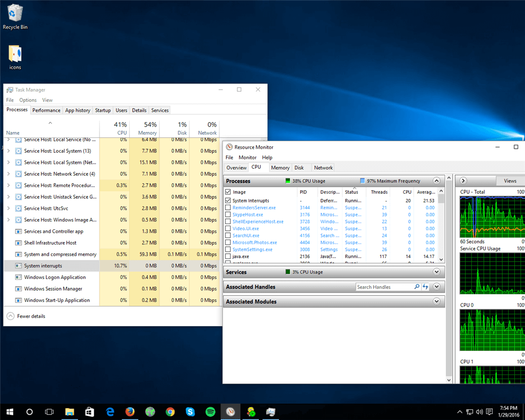Expand the Services section in Resource Monitor
The image size is (525, 420).
pyautogui.click(x=436, y=272)
